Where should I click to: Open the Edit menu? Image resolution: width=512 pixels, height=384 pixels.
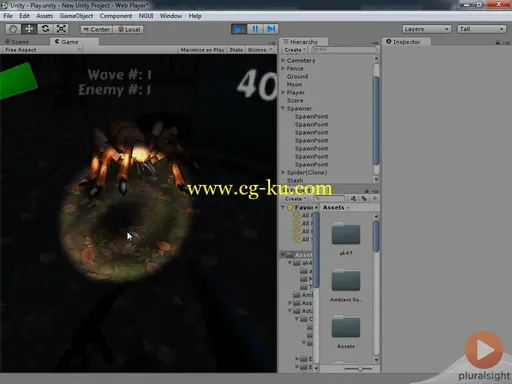[24, 16]
